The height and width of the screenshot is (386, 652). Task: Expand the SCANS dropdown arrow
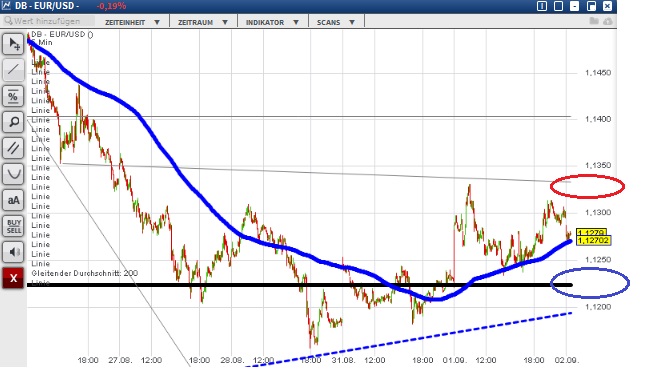[x=352, y=22]
